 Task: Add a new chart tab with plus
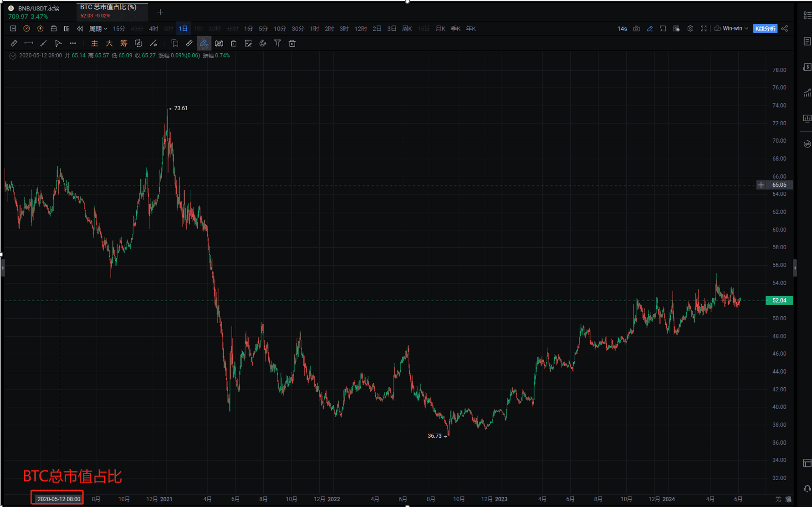click(160, 12)
